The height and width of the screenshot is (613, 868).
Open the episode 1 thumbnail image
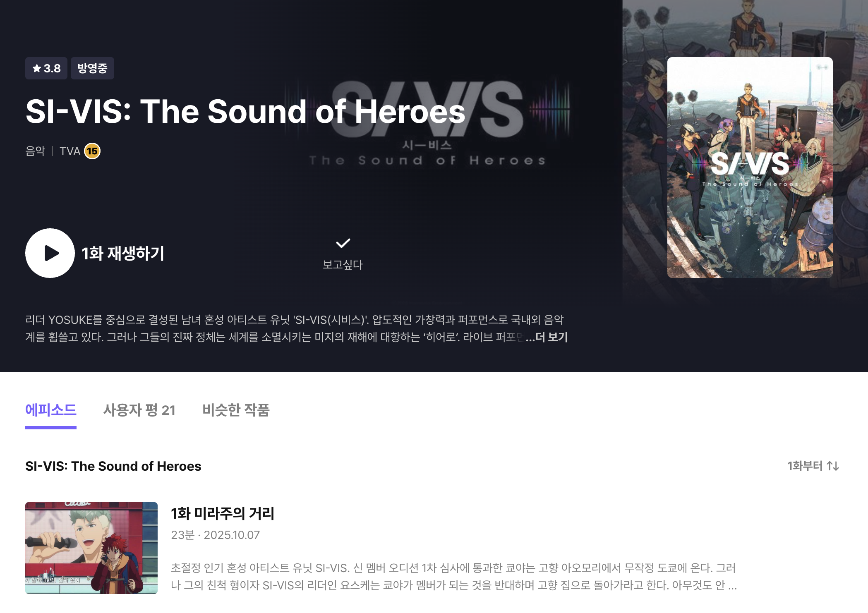91,548
